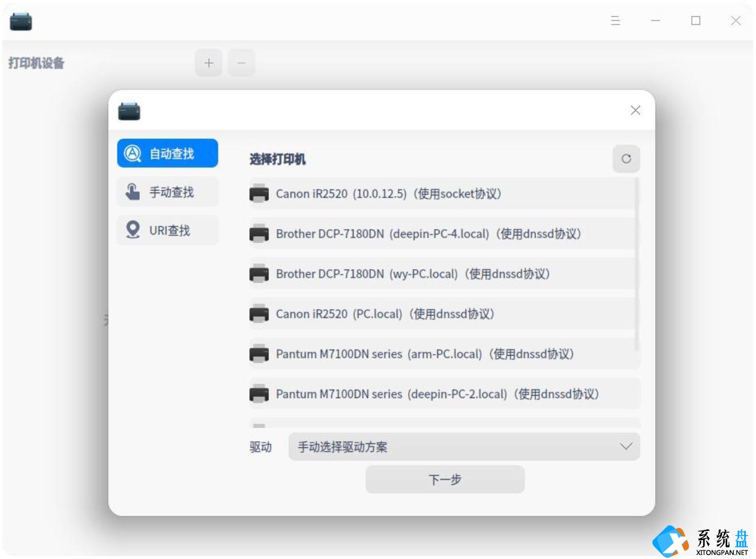
Task: Click the remove printer minus button
Action: pos(241,62)
